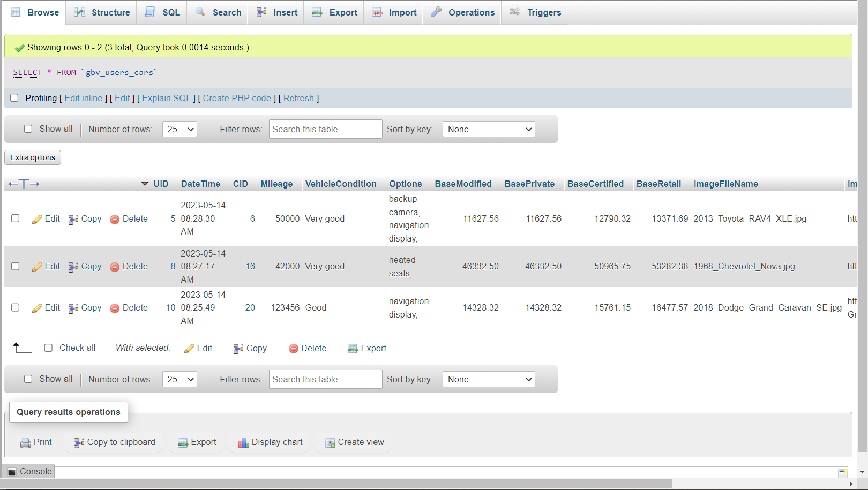
Task: Enable the Profiling checkbox
Action: [x=14, y=98]
